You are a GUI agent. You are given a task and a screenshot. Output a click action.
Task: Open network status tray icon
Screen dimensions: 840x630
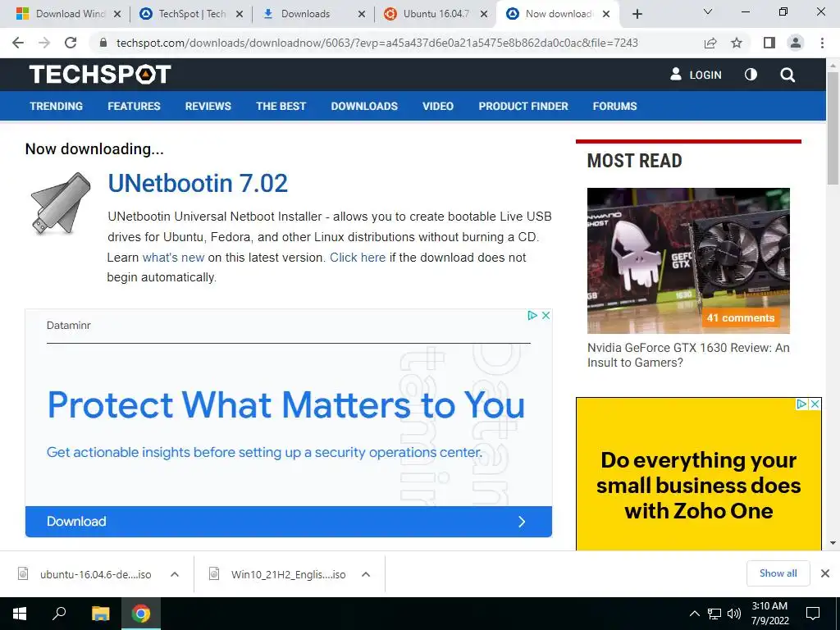[714, 614]
